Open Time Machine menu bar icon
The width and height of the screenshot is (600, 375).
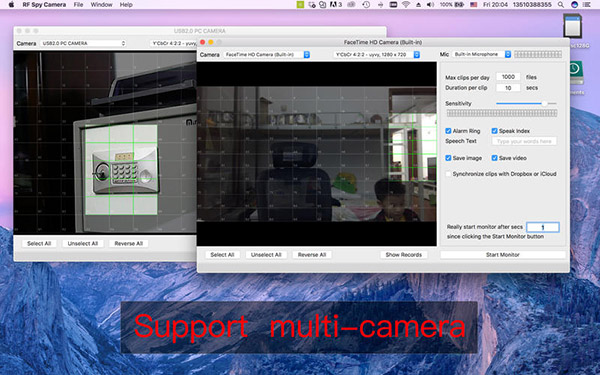(366, 5)
